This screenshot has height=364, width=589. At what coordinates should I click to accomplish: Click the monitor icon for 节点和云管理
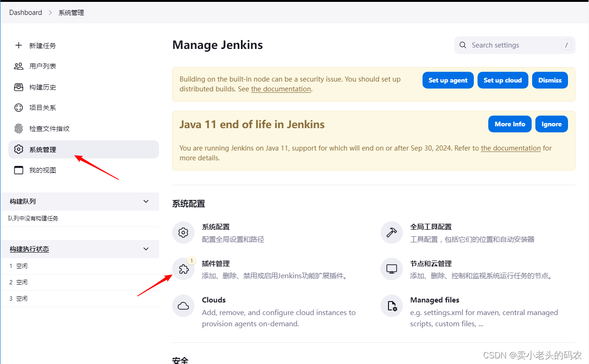[392, 269]
